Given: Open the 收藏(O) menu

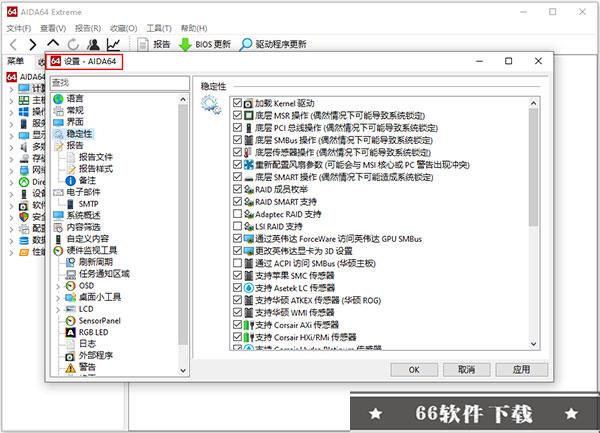Looking at the screenshot, I should pos(124,28).
